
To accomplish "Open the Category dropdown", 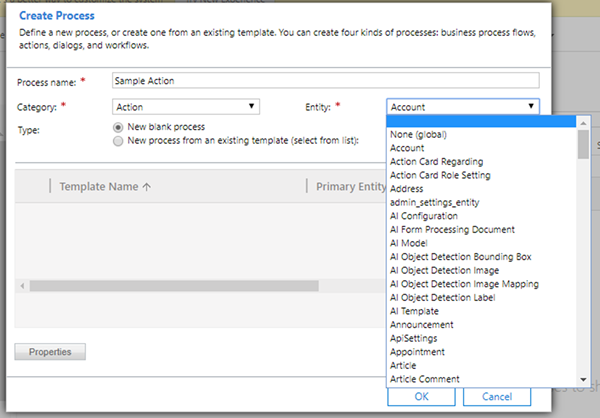I will point(187,106).
